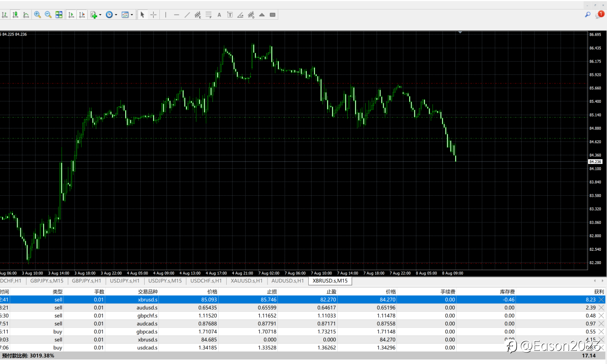Screen dimensions: 607x364
Task: Click the chart shift triangle marker atop chart
Action: click(460, 32)
